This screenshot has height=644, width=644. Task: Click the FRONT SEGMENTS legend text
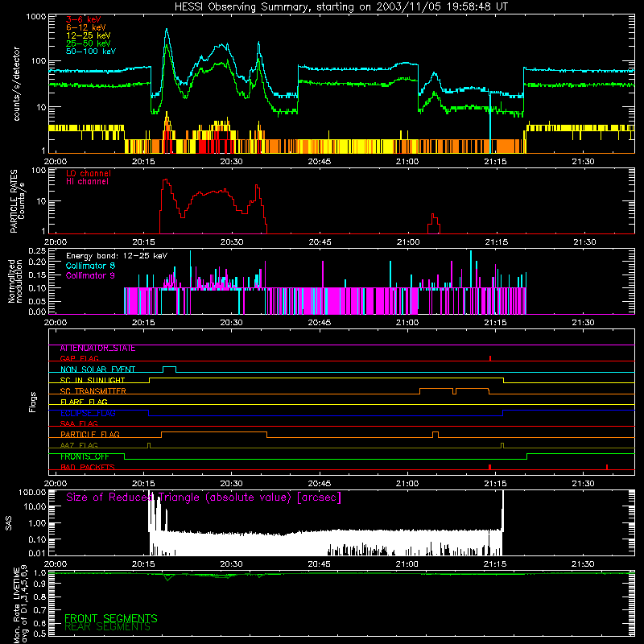click(111, 618)
